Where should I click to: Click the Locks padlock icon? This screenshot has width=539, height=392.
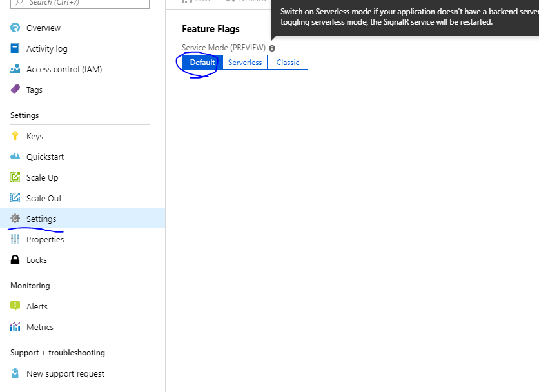click(x=14, y=260)
